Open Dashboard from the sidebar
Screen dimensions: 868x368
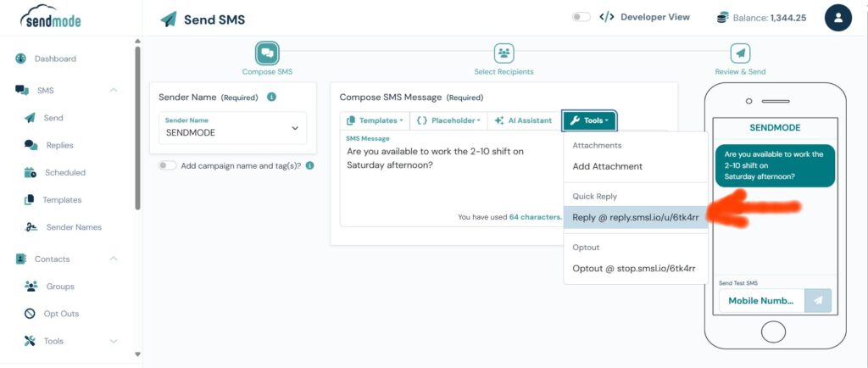tap(55, 59)
